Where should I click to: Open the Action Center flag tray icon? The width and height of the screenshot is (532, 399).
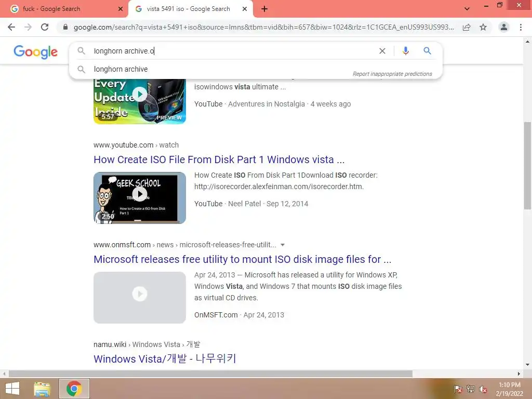click(x=458, y=389)
